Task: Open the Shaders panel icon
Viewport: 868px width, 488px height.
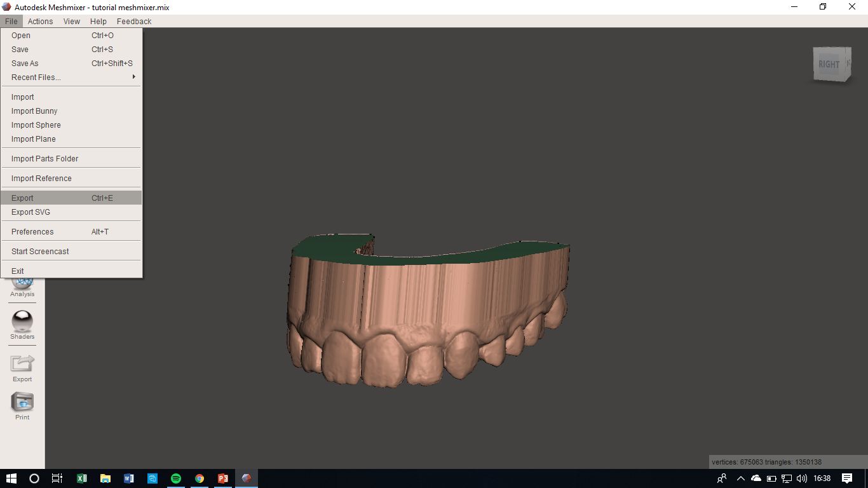Action: pyautogui.click(x=22, y=322)
